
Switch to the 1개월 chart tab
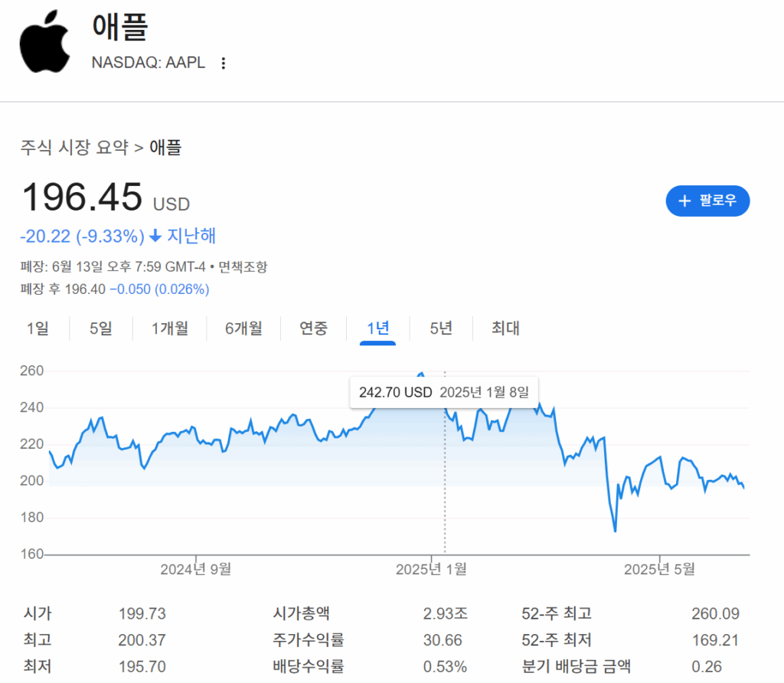170,328
